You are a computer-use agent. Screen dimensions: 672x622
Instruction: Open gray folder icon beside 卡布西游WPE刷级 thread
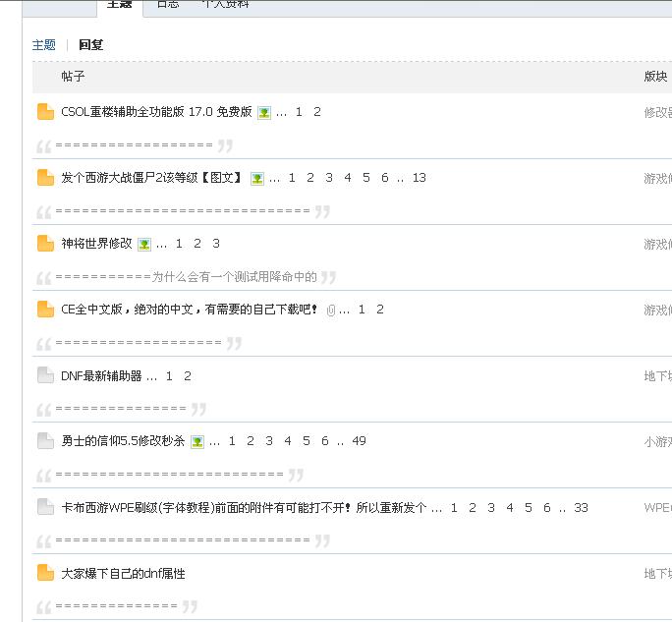click(45, 507)
